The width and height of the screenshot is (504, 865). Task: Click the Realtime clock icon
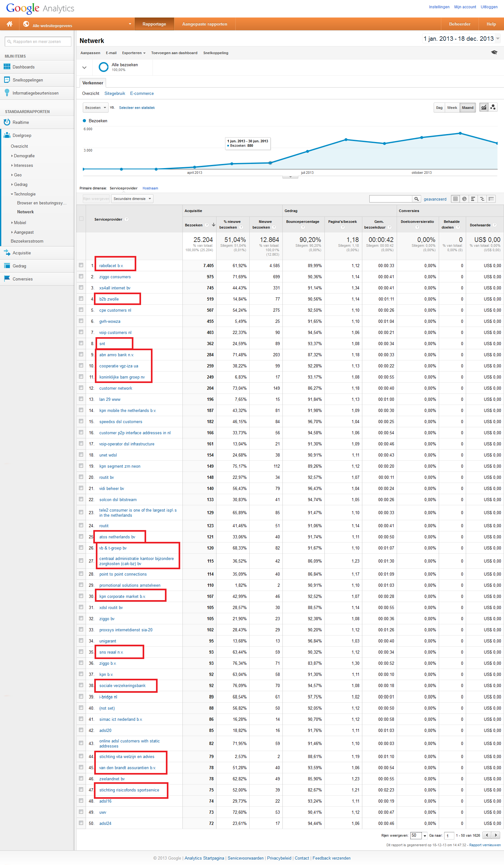pyautogui.click(x=7, y=122)
